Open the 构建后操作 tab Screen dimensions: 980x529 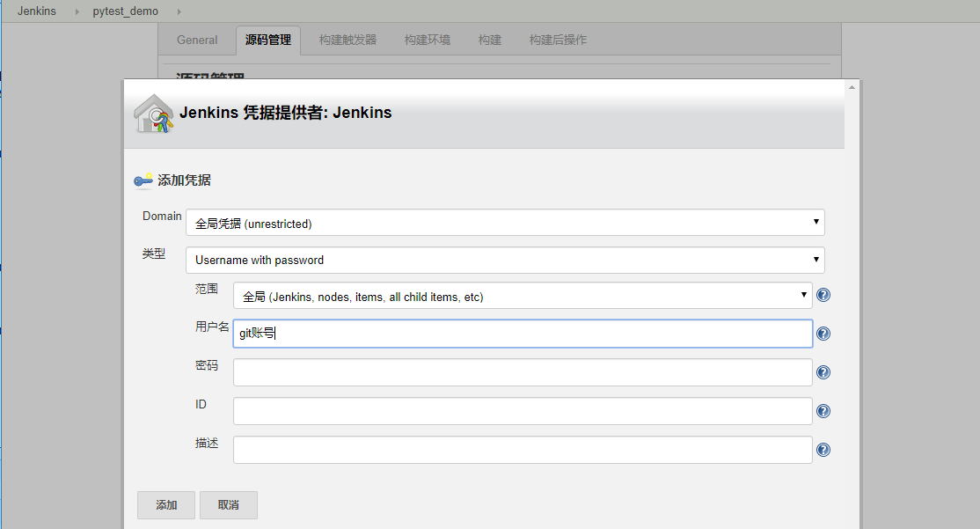[x=558, y=40]
